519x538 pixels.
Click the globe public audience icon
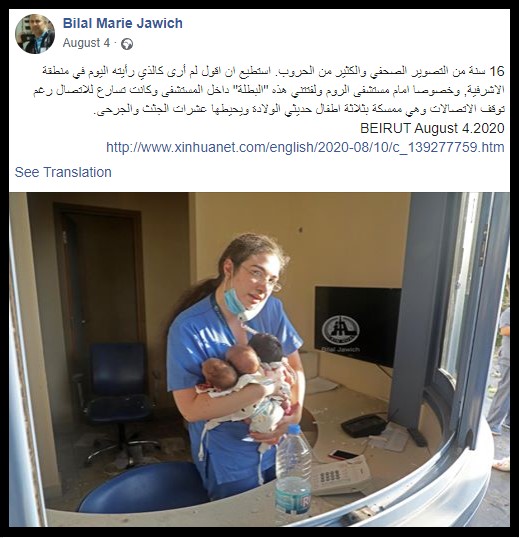[127, 44]
